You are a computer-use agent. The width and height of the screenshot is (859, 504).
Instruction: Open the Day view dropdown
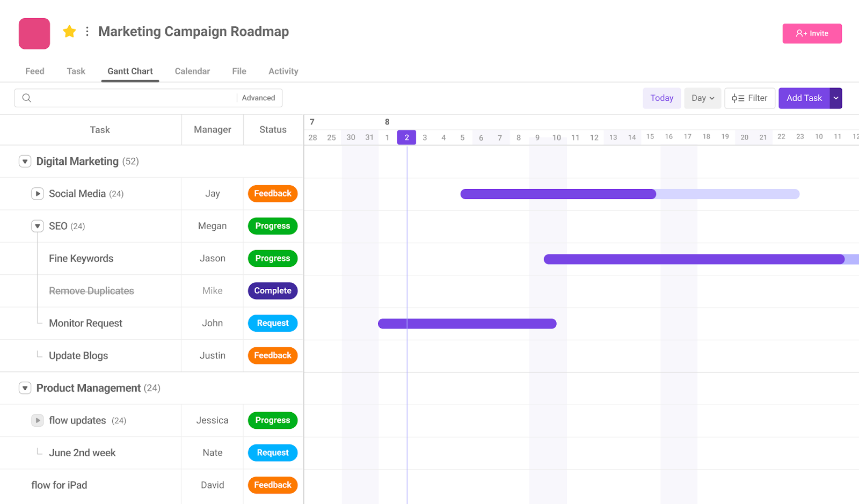pyautogui.click(x=702, y=98)
